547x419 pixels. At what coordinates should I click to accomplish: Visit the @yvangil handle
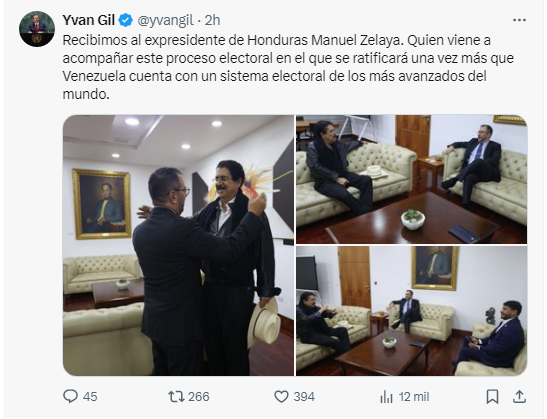point(165,20)
